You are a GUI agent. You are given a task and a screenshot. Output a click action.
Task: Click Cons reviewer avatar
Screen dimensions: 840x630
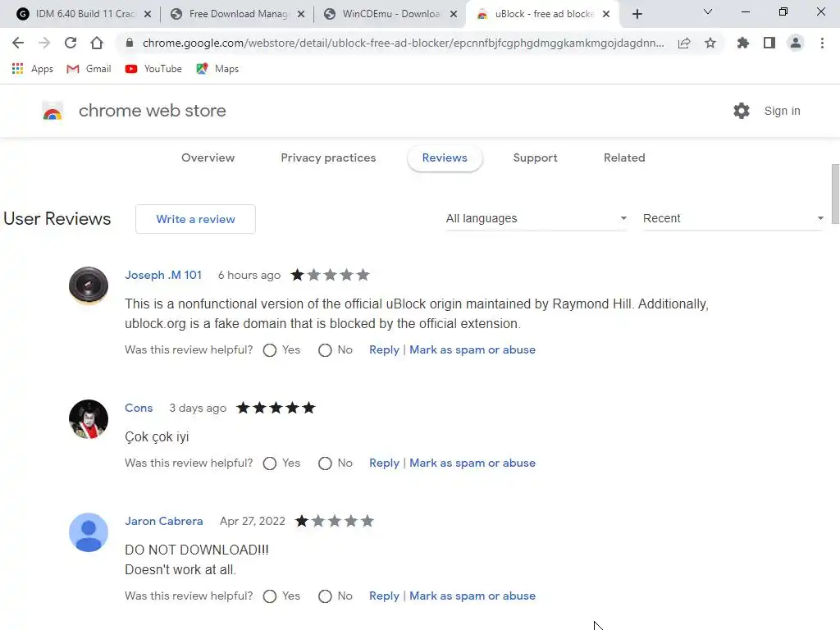(89, 419)
